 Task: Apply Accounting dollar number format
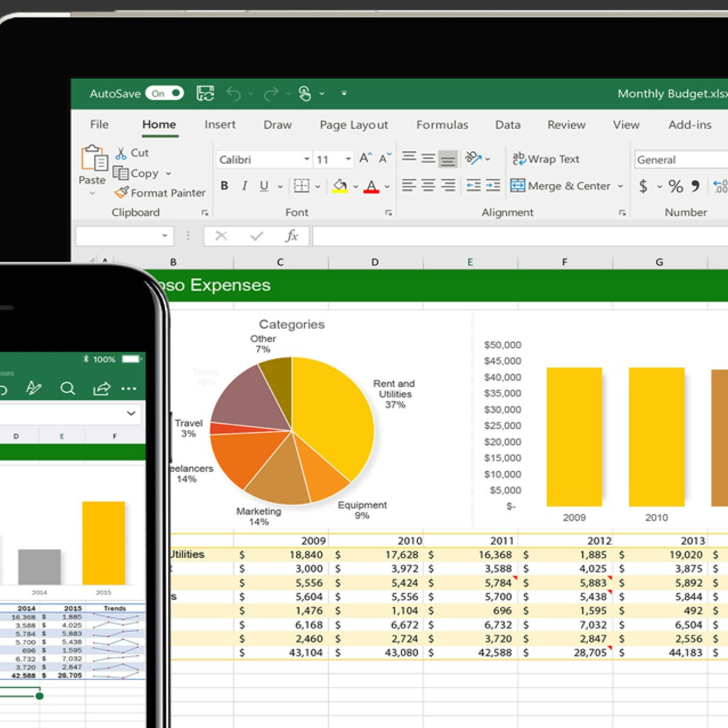[x=643, y=186]
